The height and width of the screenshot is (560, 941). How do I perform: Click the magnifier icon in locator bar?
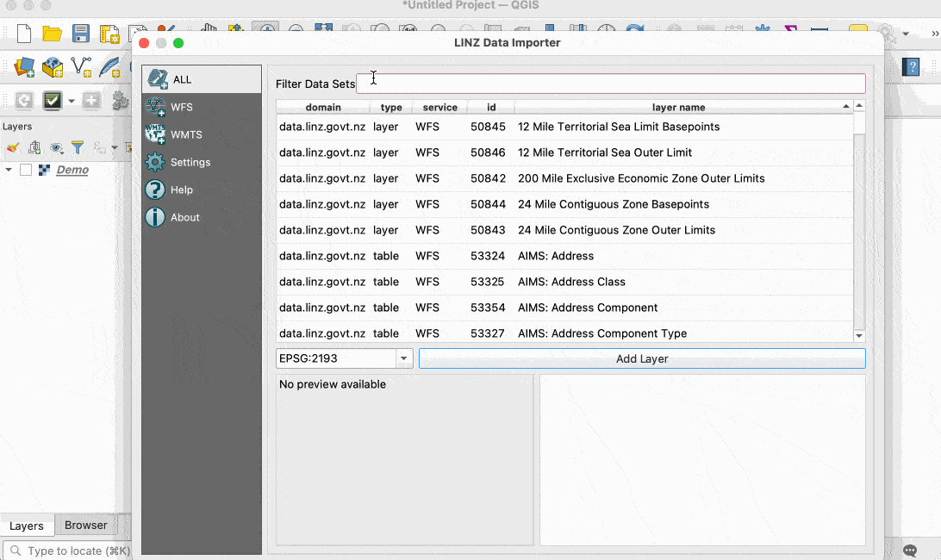click(x=16, y=551)
